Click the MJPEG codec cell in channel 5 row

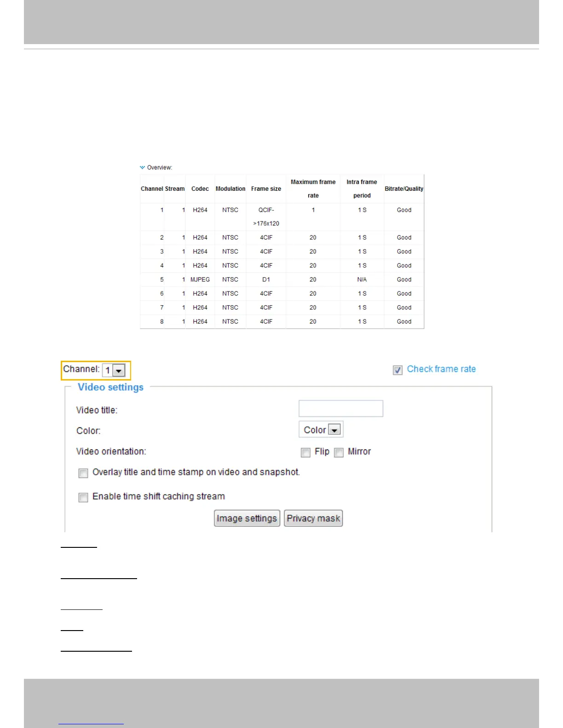(200, 279)
